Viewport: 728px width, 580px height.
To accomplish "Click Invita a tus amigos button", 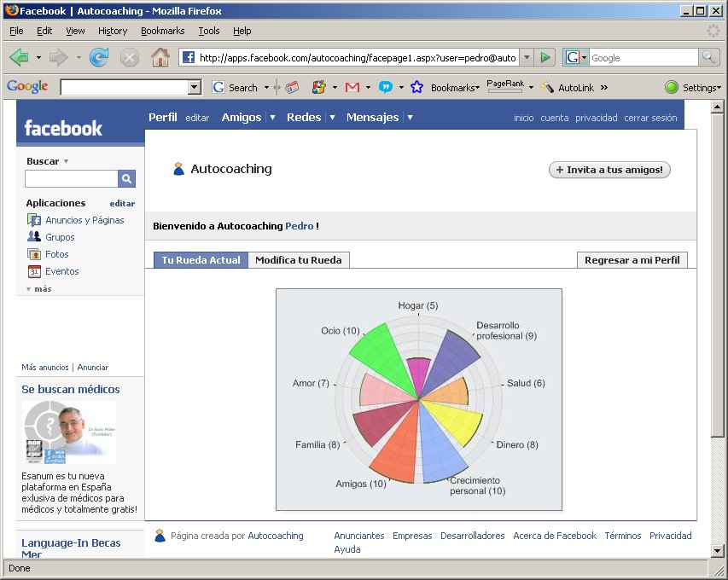I will pos(609,170).
